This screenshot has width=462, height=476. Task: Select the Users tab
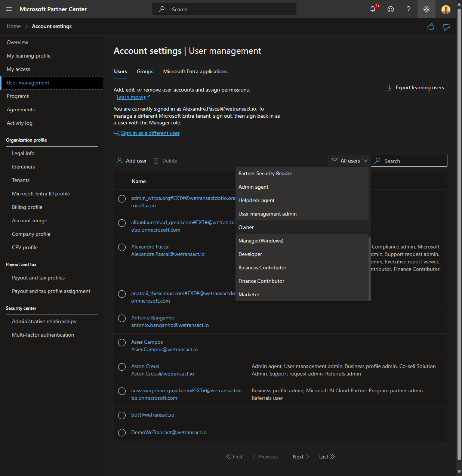[x=120, y=71]
